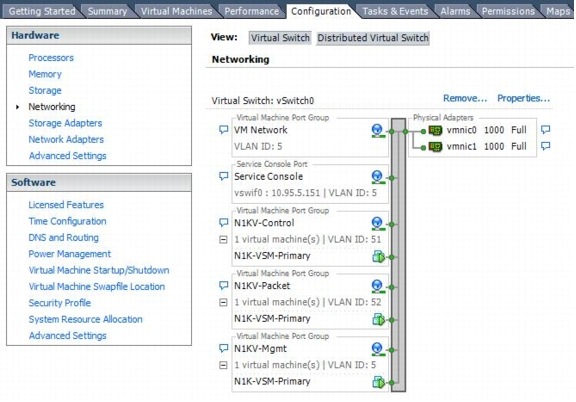Select the N1KV-Packet port group label
The height and width of the screenshot is (402, 576).
point(262,286)
